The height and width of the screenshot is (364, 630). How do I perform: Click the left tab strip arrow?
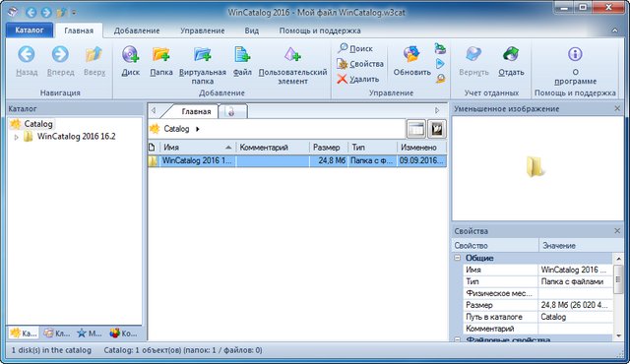tap(154, 110)
